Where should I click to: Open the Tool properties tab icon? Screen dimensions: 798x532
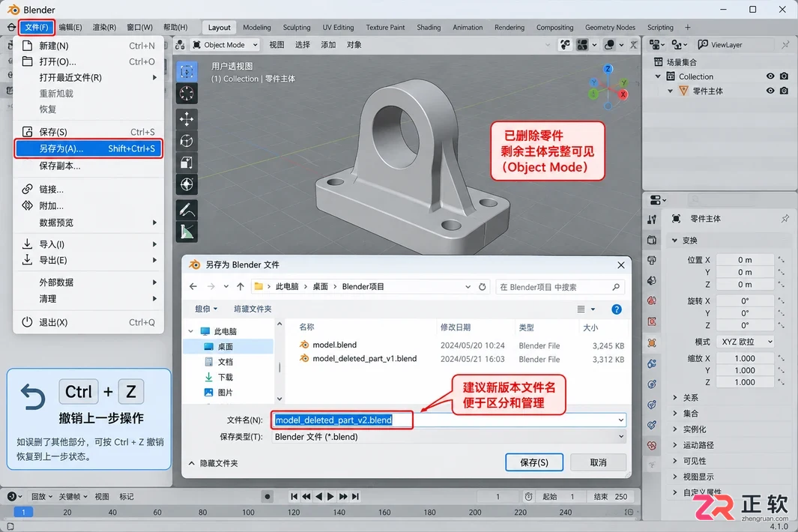[652, 220]
